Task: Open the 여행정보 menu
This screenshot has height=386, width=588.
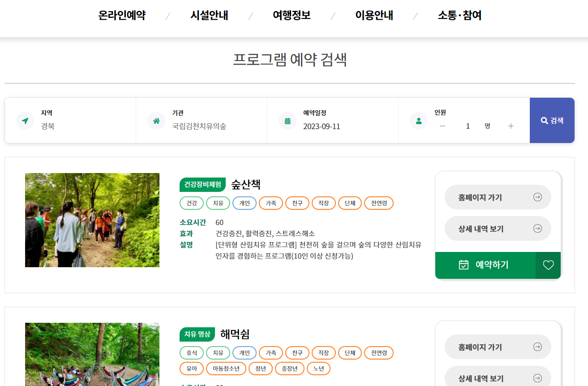Action: (x=292, y=15)
